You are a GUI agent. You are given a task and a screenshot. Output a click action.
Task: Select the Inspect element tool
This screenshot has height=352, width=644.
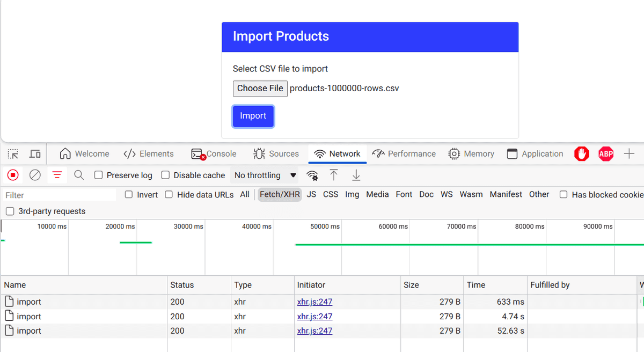coord(12,153)
